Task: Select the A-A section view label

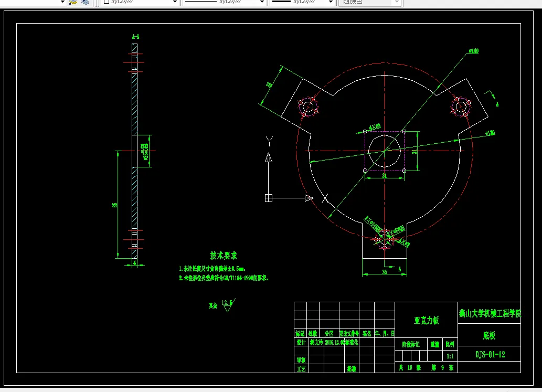Action: click(x=135, y=37)
